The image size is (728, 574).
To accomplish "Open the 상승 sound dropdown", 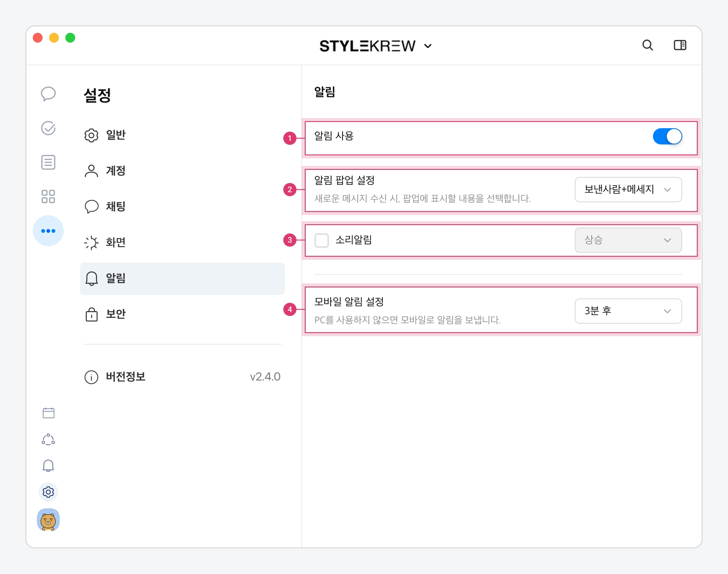I will point(628,240).
